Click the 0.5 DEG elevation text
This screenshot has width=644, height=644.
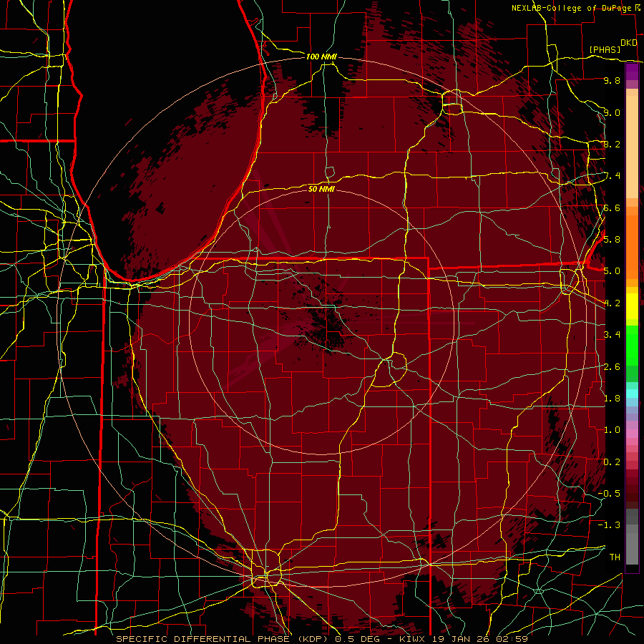(357, 639)
